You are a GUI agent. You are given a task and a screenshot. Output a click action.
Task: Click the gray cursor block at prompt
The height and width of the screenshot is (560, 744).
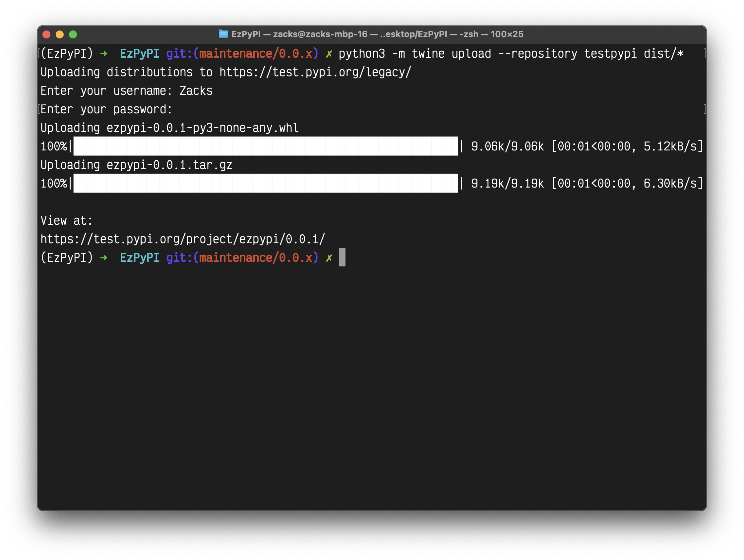[342, 257]
